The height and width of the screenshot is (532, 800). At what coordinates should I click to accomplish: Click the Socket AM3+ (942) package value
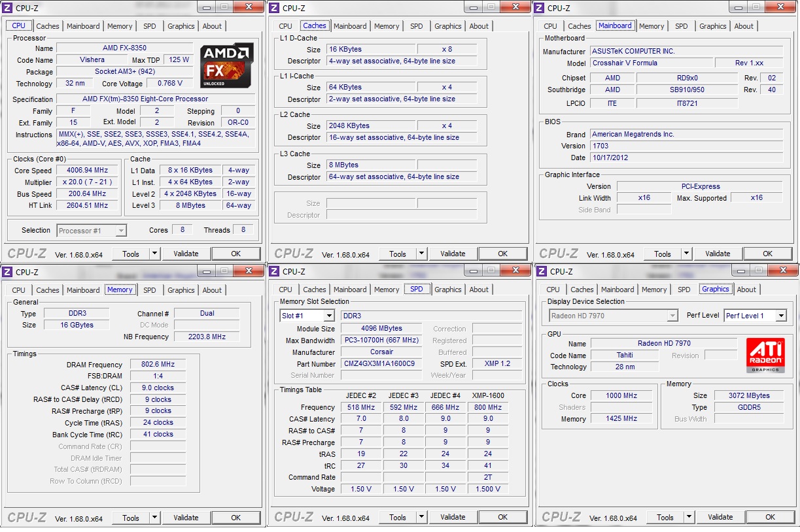(x=124, y=72)
